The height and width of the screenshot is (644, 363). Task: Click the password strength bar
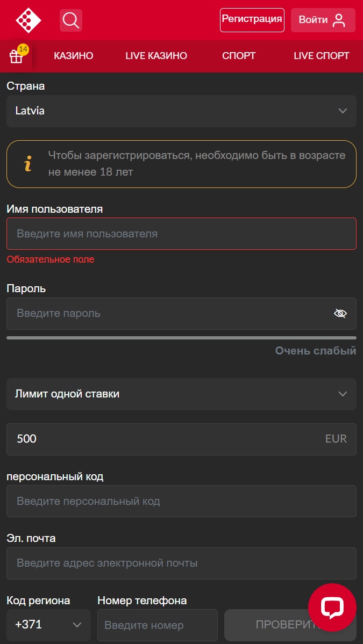point(181,338)
